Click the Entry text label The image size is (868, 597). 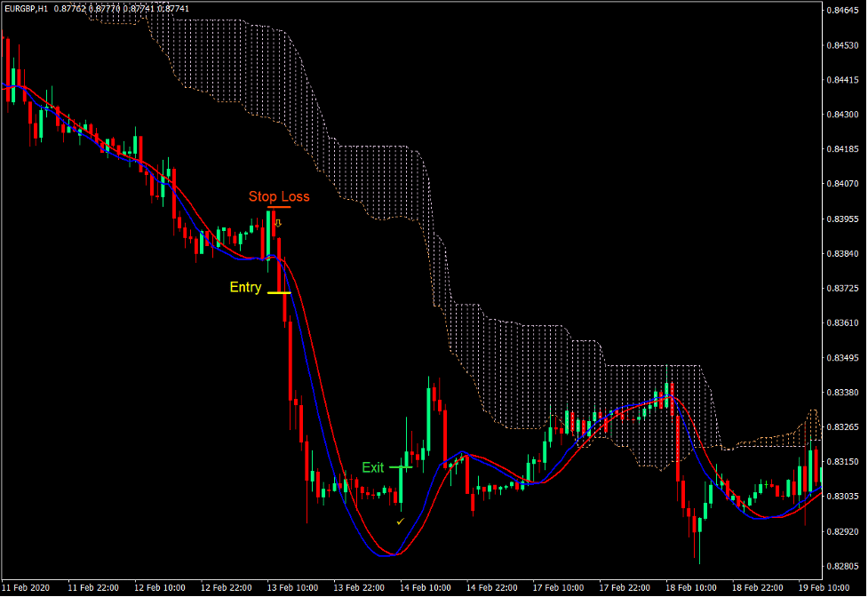pos(245,287)
